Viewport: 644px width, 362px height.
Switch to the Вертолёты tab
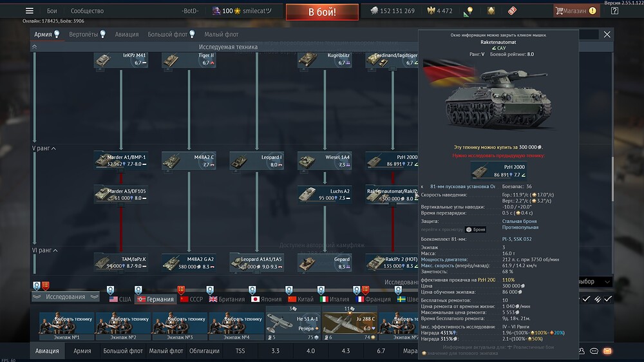83,34
